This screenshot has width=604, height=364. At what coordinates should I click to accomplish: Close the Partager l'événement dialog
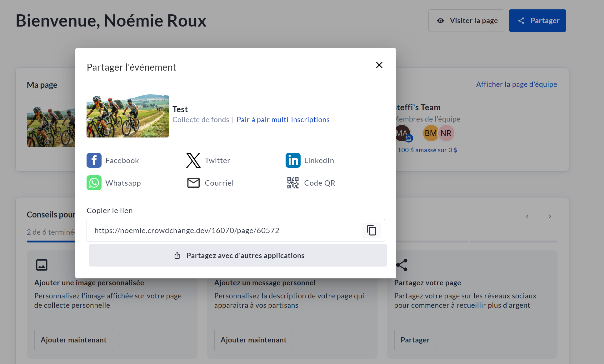(379, 65)
